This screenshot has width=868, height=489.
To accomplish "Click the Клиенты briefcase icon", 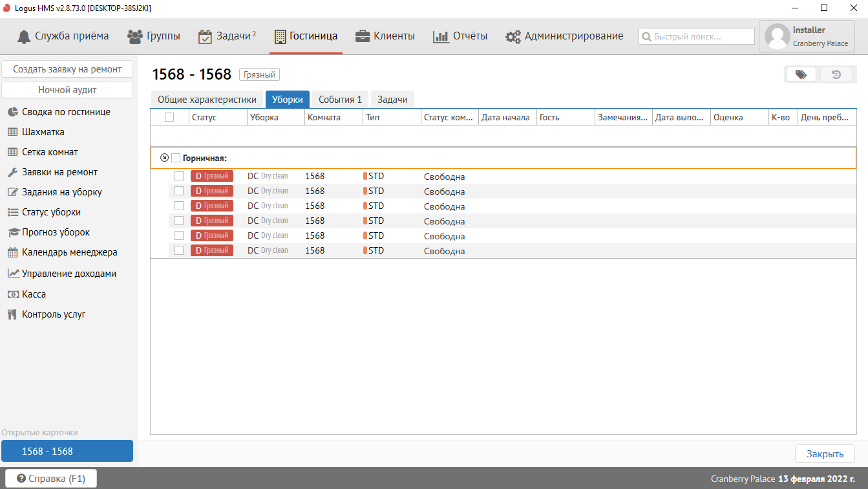I will click(363, 36).
